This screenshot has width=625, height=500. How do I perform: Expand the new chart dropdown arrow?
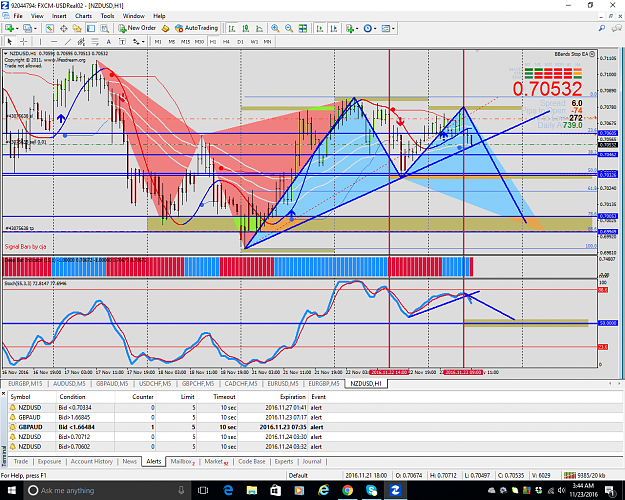(17, 29)
